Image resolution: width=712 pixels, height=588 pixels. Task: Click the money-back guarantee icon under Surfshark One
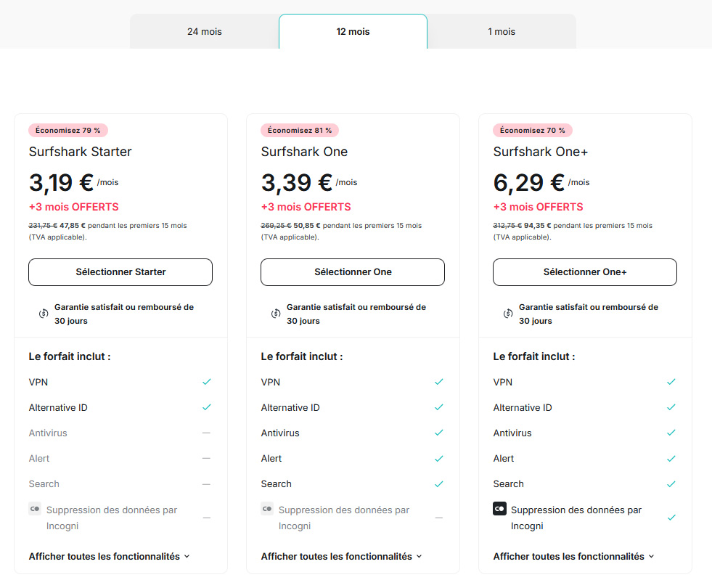(275, 314)
